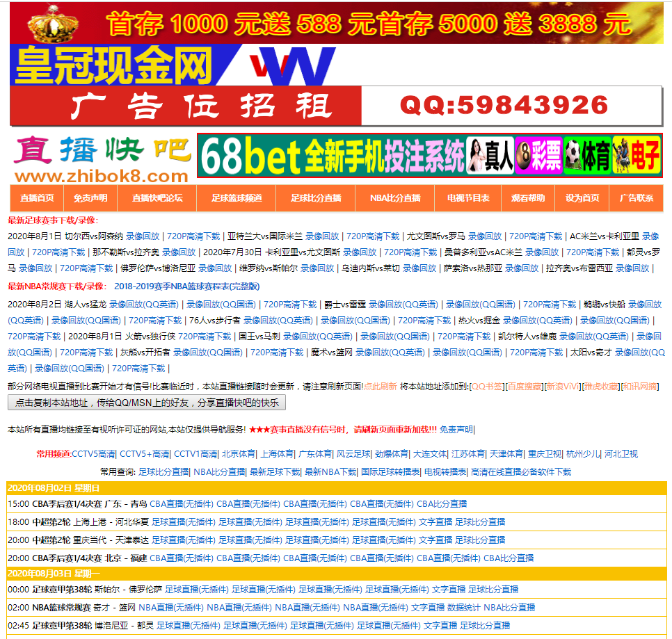Open 足球比分直播 for 重庆当代 - 天津泰达

[480, 540]
